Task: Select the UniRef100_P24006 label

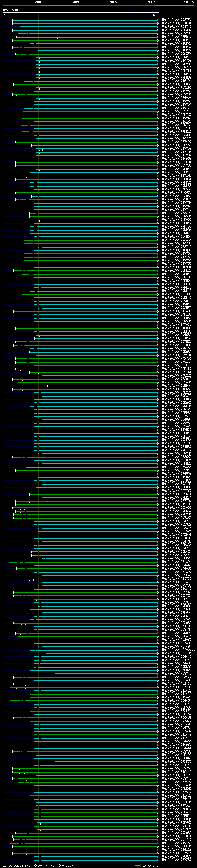Action: click(177, 98)
